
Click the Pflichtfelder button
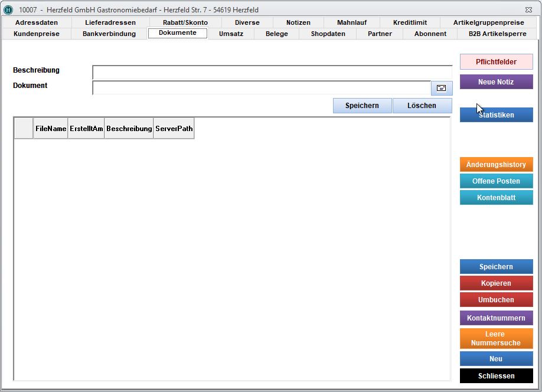coord(496,62)
